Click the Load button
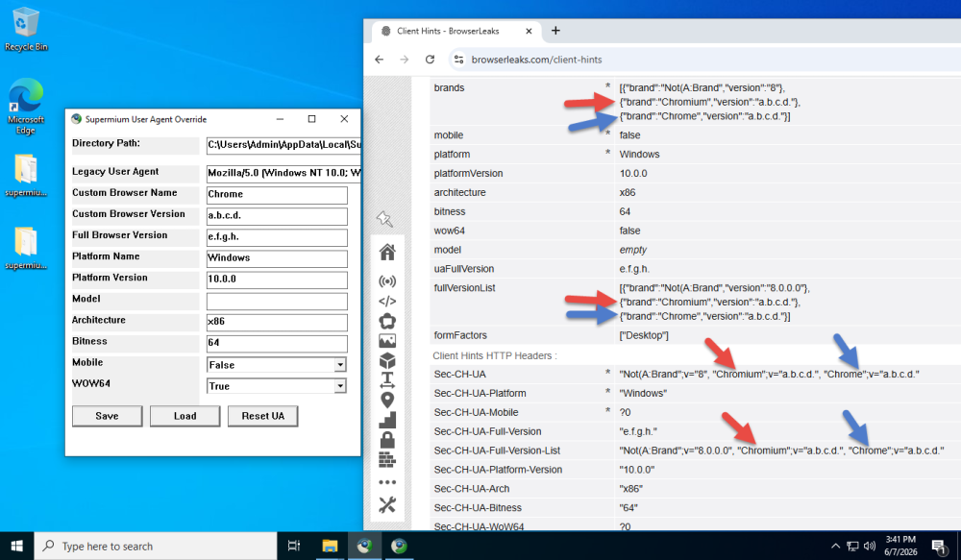The width and height of the screenshot is (961, 560). [185, 416]
